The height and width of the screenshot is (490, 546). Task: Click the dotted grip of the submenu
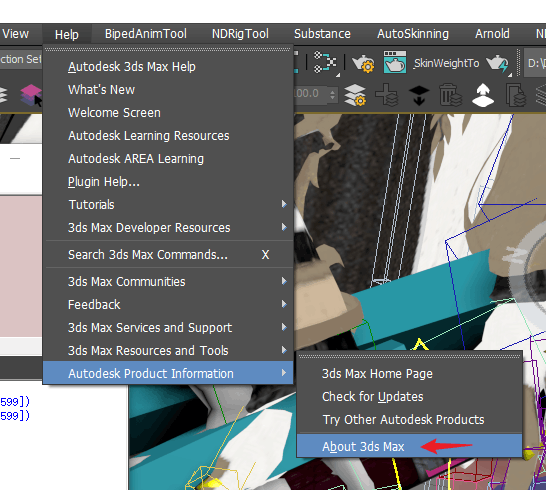click(410, 357)
